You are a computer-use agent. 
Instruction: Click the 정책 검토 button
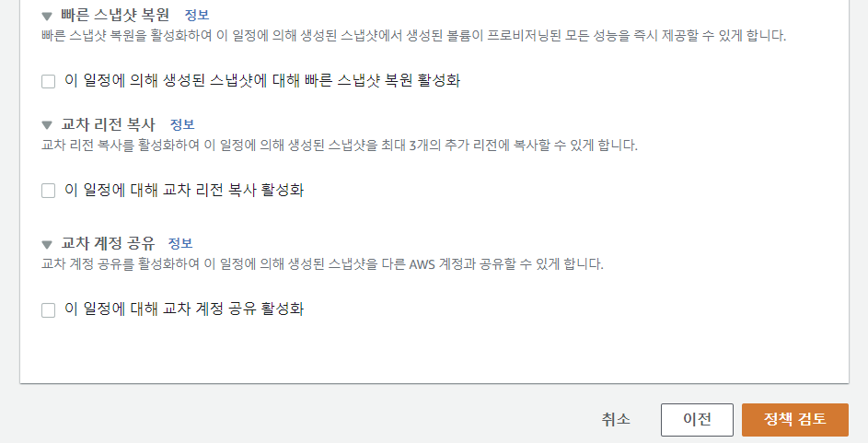[795, 420]
